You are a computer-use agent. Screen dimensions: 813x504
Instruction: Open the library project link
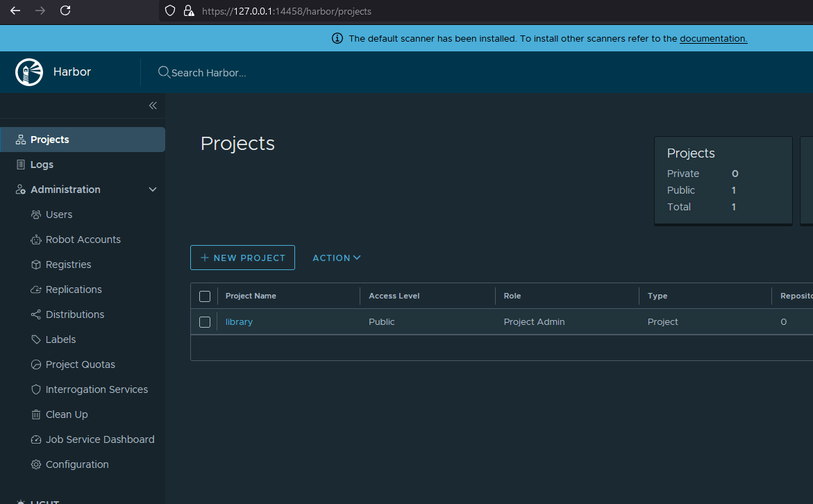coord(239,322)
